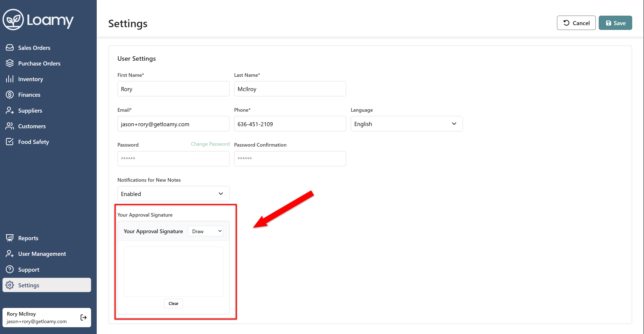Click the Support question mark icon

(x=10, y=269)
